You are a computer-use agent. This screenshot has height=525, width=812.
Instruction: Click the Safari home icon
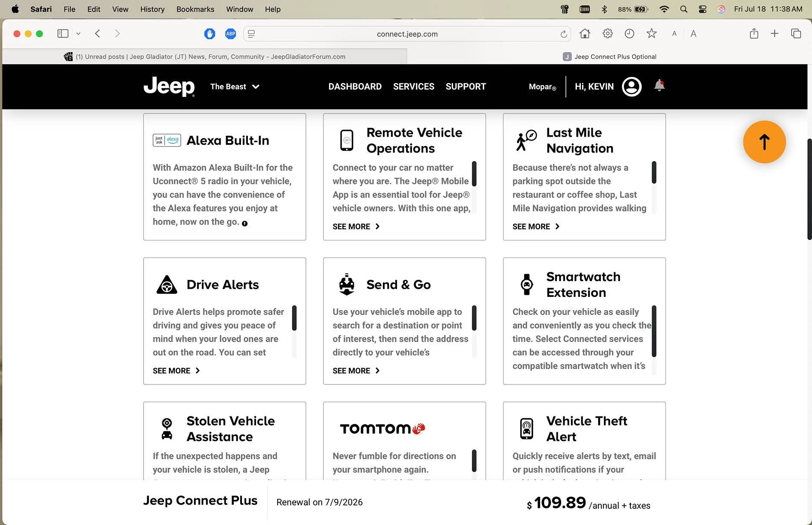point(585,33)
